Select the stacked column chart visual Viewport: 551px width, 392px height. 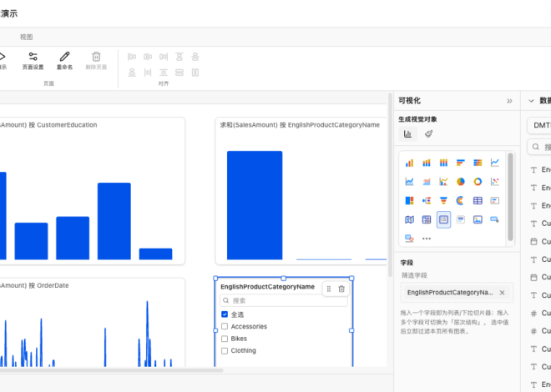point(427,163)
